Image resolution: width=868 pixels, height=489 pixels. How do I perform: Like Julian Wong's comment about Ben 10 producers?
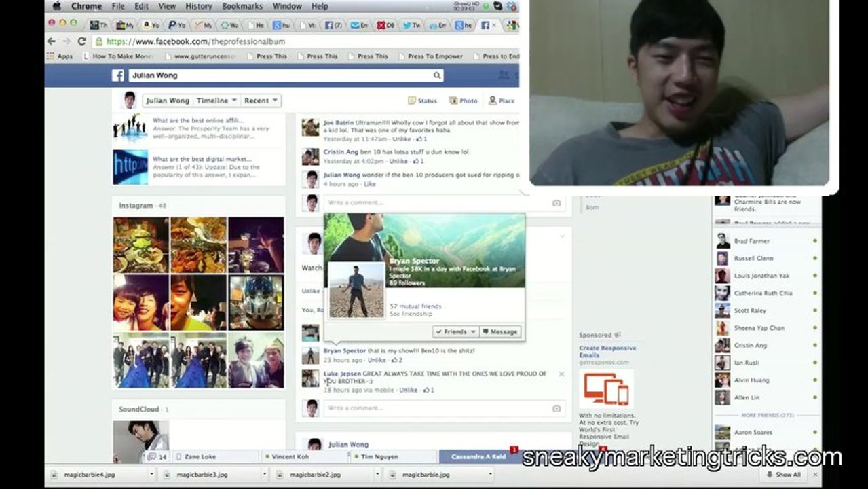[370, 184]
